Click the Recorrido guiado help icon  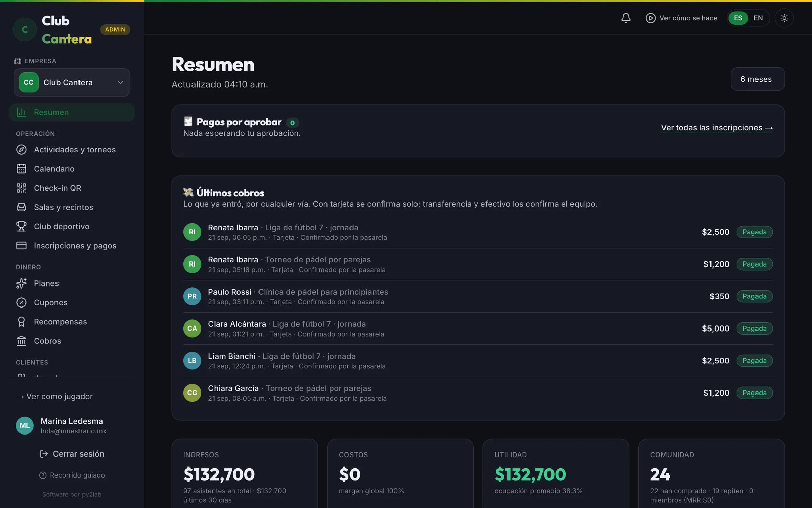43,475
